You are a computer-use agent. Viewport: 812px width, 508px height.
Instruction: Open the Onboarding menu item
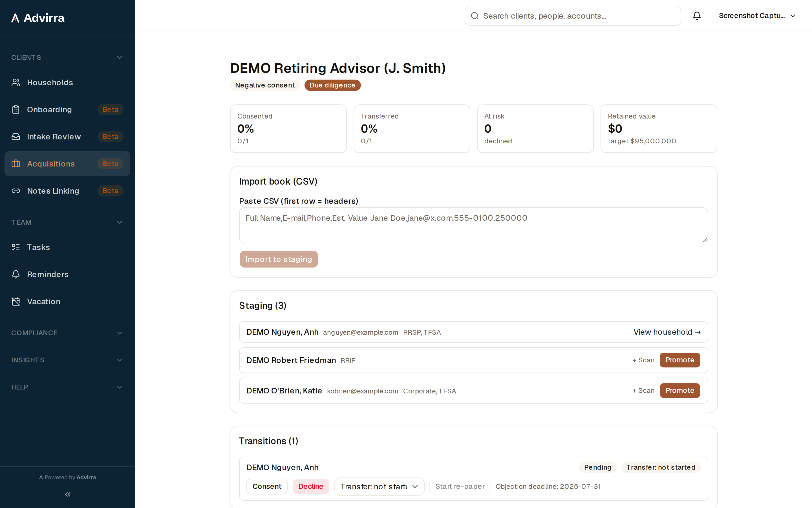pos(67,110)
